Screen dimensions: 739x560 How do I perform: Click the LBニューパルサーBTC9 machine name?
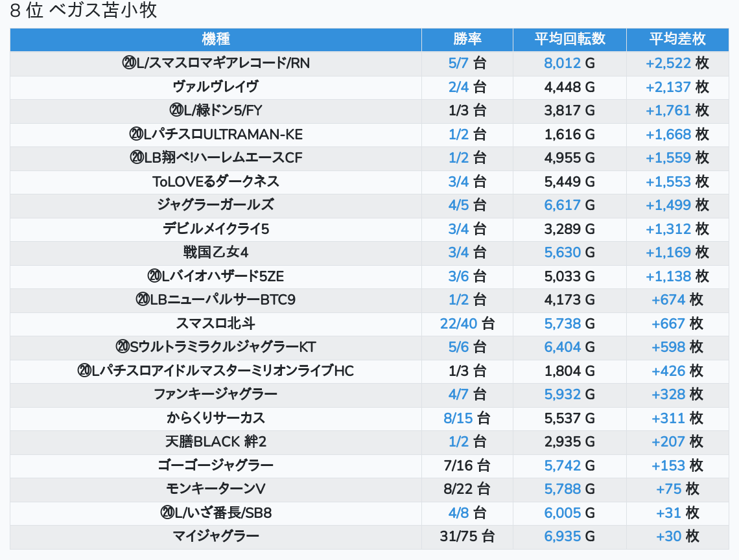click(x=216, y=300)
